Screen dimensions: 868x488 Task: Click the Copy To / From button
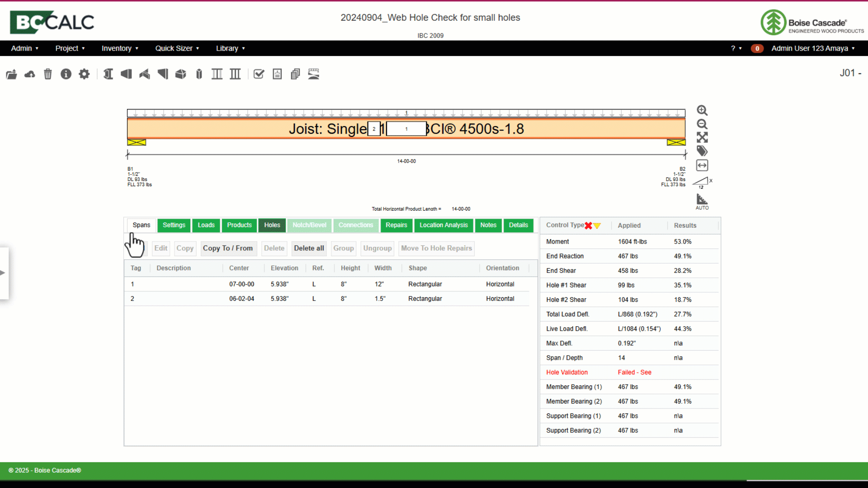coord(228,248)
